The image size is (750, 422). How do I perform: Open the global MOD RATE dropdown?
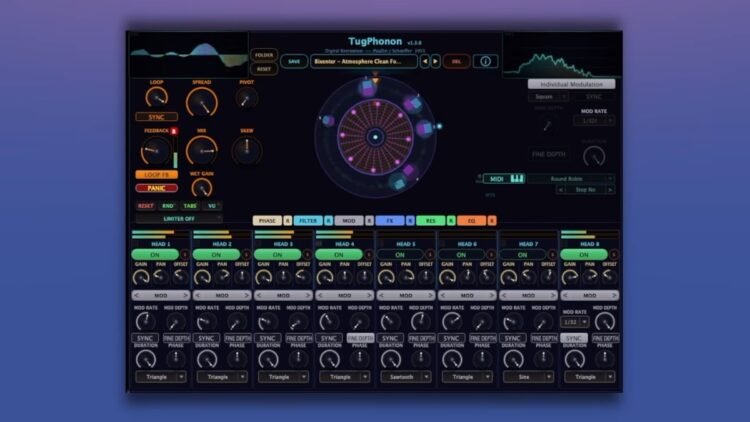click(x=594, y=121)
